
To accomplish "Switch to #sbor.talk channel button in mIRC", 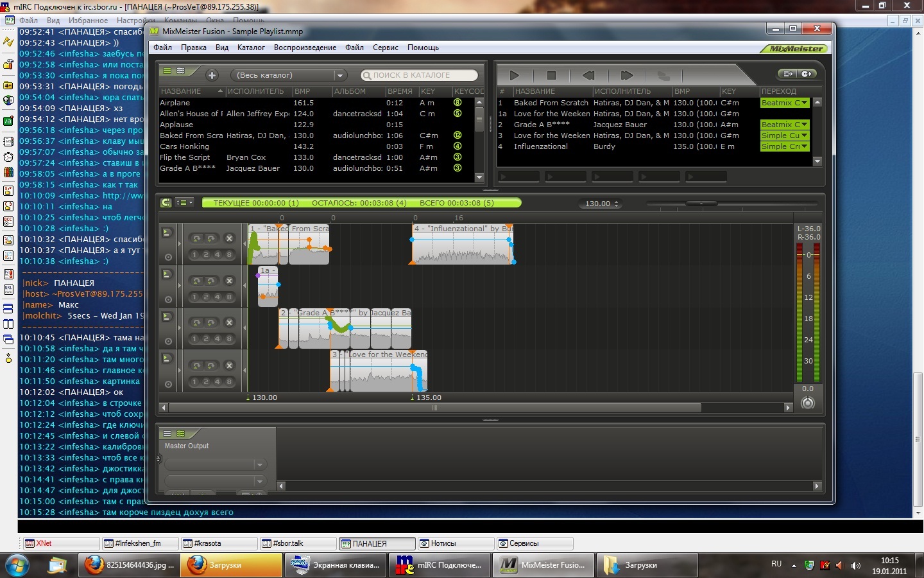I will click(x=298, y=543).
